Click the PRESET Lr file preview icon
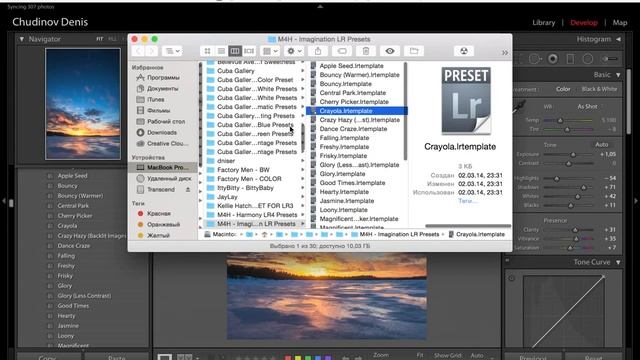640x360 pixels. click(466, 100)
